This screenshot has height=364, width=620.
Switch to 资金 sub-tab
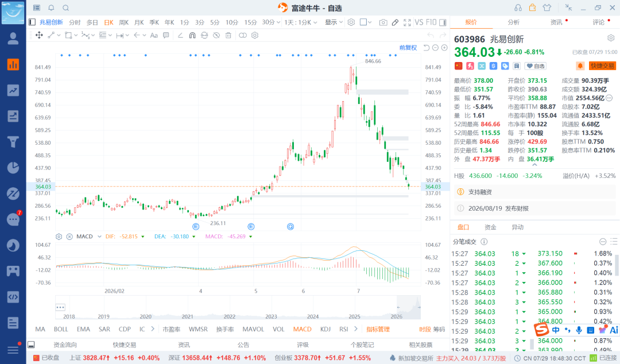point(490,227)
